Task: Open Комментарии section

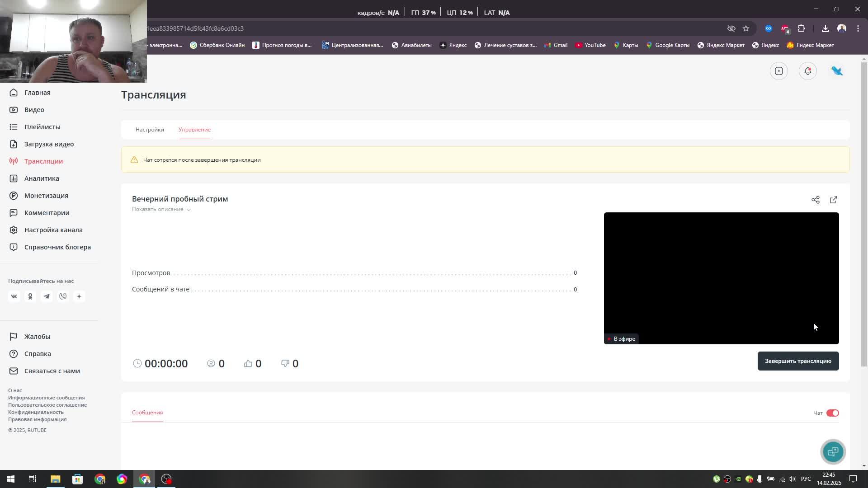Action: pyautogui.click(x=39, y=213)
